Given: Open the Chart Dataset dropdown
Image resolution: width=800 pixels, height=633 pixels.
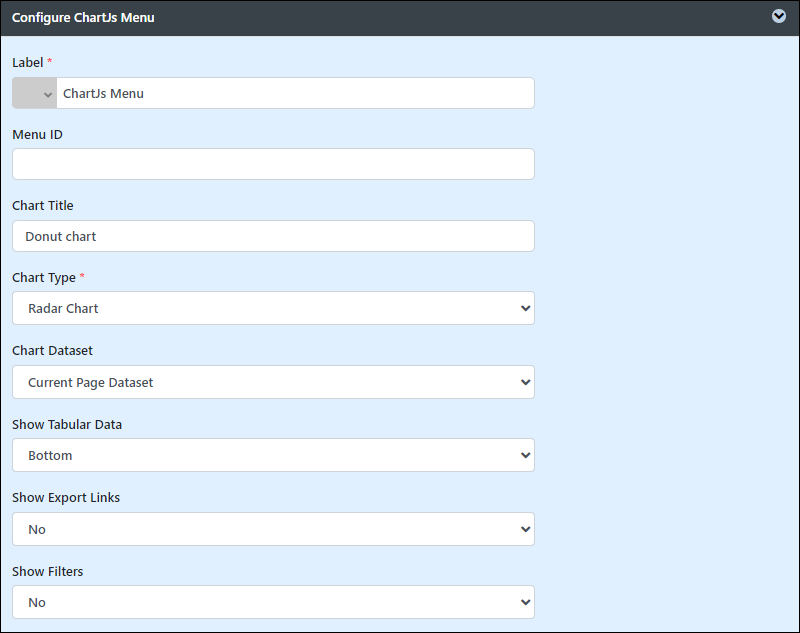Looking at the screenshot, I should click(x=273, y=382).
